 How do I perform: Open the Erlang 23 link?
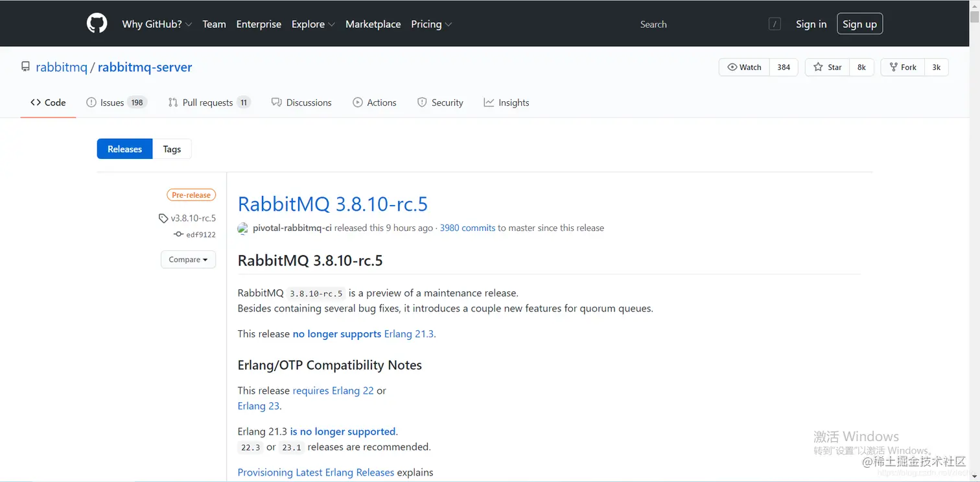click(259, 406)
